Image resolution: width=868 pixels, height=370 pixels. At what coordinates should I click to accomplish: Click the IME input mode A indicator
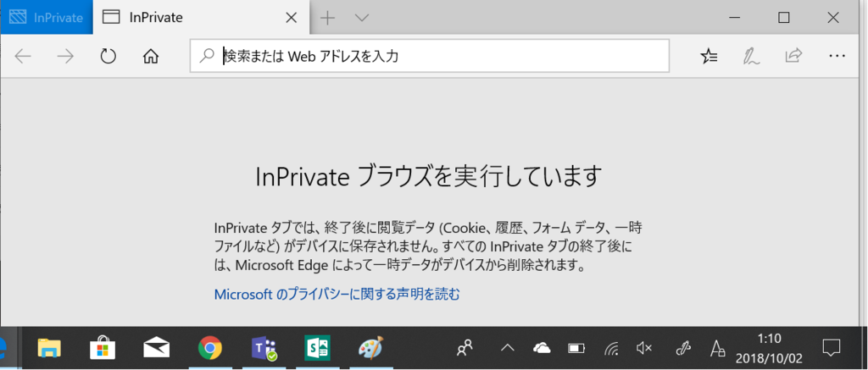tap(717, 348)
